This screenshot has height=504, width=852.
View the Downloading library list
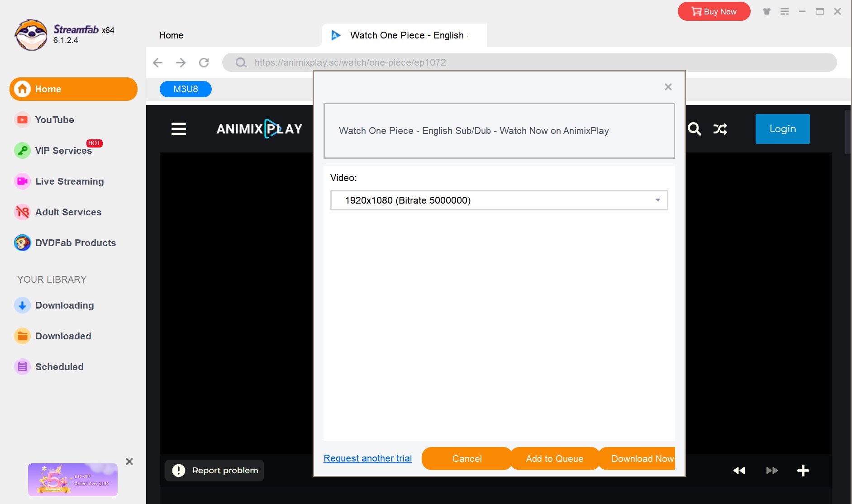(65, 305)
